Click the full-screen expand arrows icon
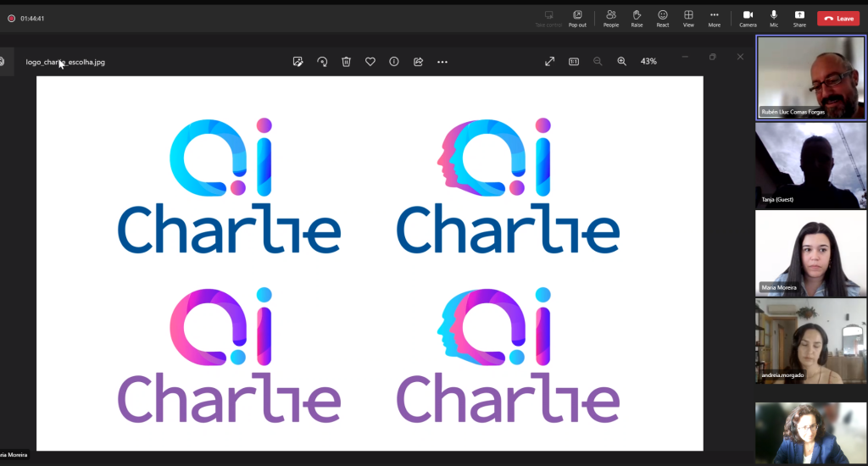Image resolution: width=868 pixels, height=466 pixels. [x=549, y=61]
